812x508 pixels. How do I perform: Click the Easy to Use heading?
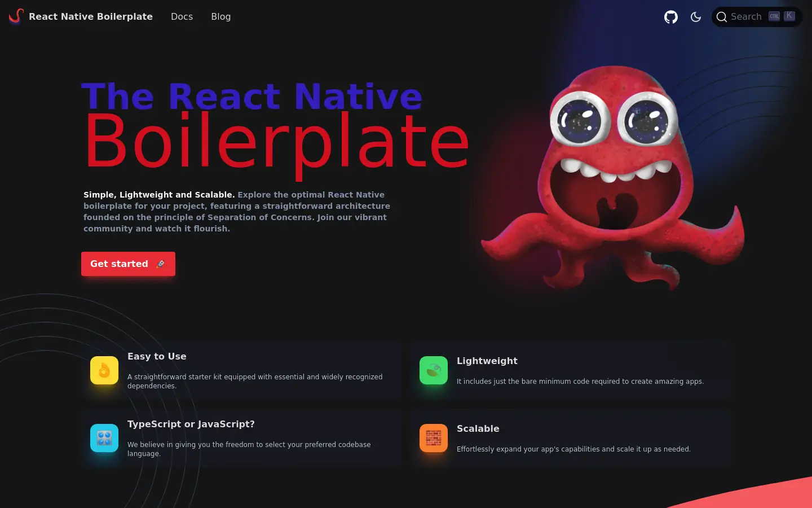pyautogui.click(x=157, y=356)
